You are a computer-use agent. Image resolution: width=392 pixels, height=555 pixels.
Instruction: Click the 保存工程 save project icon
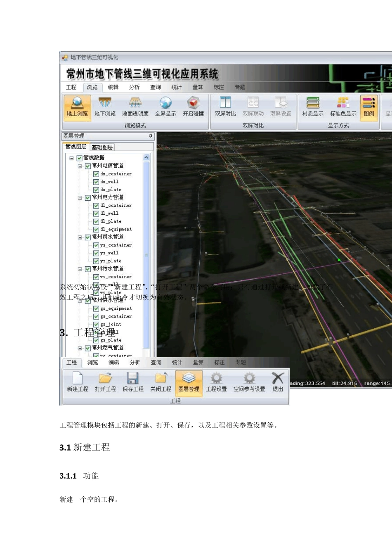[133, 382]
